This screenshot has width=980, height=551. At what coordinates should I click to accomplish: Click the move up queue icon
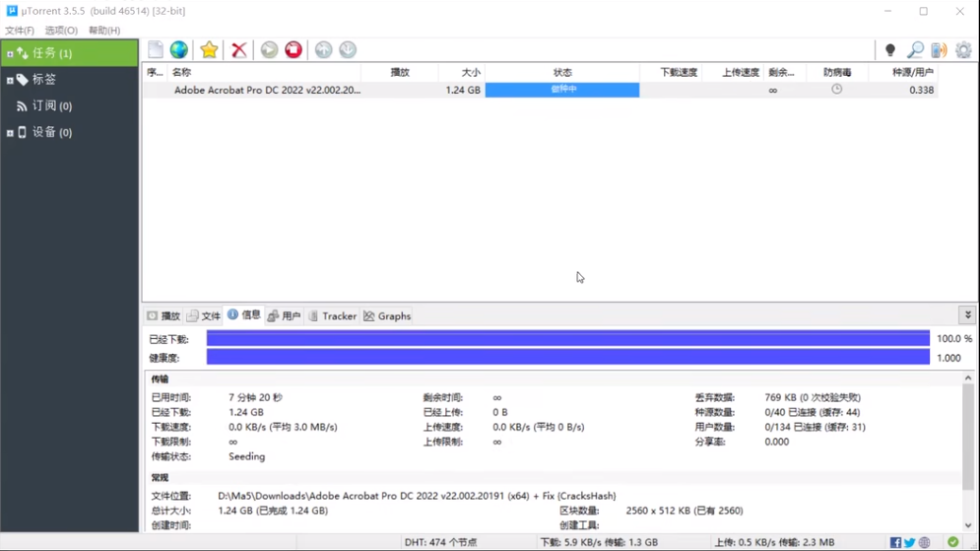pos(323,49)
